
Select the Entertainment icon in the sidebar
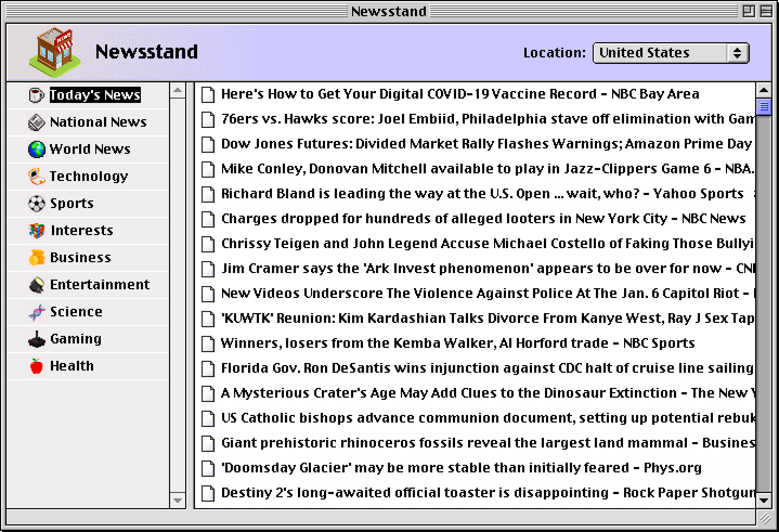coord(35,284)
